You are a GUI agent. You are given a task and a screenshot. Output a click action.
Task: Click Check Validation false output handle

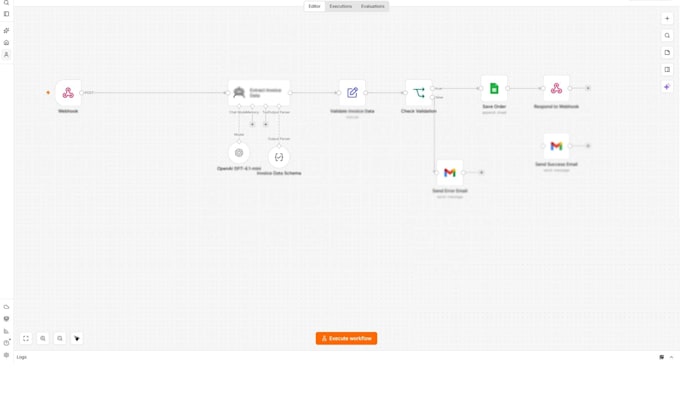tap(432, 98)
